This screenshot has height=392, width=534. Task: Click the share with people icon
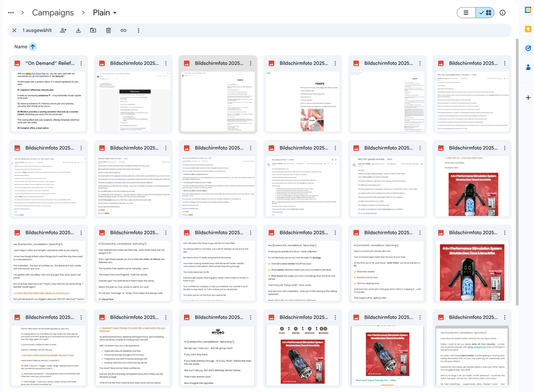point(63,30)
